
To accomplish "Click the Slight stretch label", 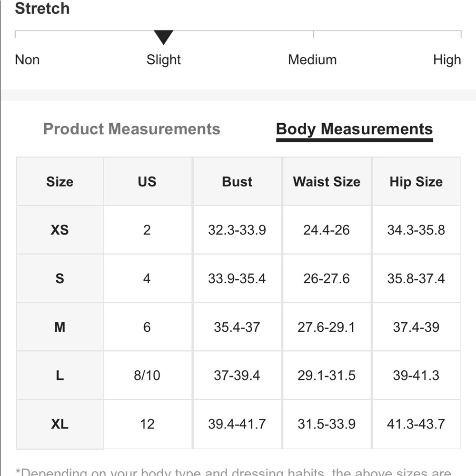I will 163,59.
